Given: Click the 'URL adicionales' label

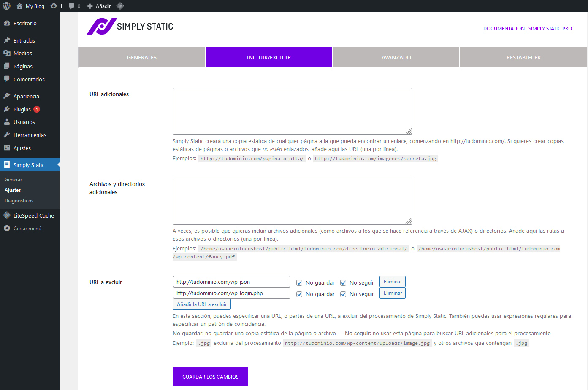Looking at the screenshot, I should tap(109, 94).
